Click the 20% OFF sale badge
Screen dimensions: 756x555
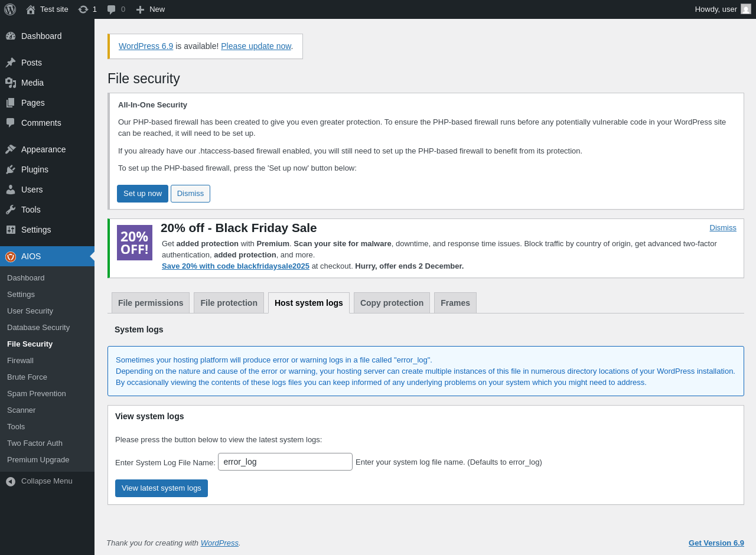pos(135,243)
